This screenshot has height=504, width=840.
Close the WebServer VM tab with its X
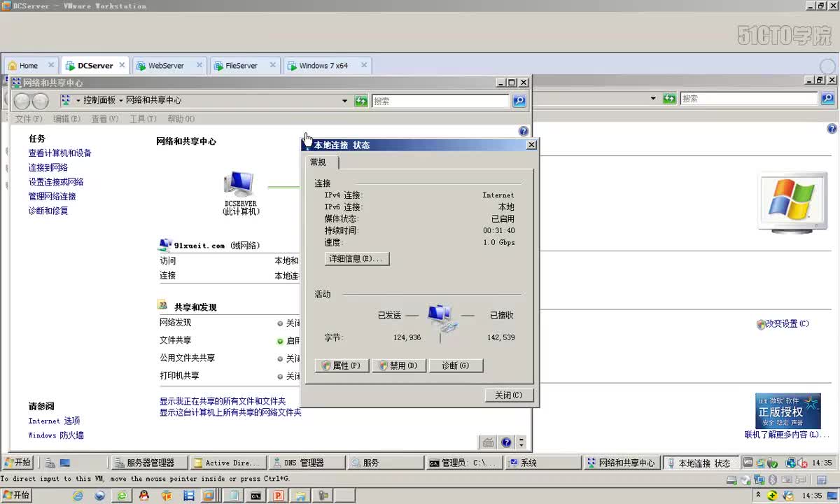click(199, 65)
